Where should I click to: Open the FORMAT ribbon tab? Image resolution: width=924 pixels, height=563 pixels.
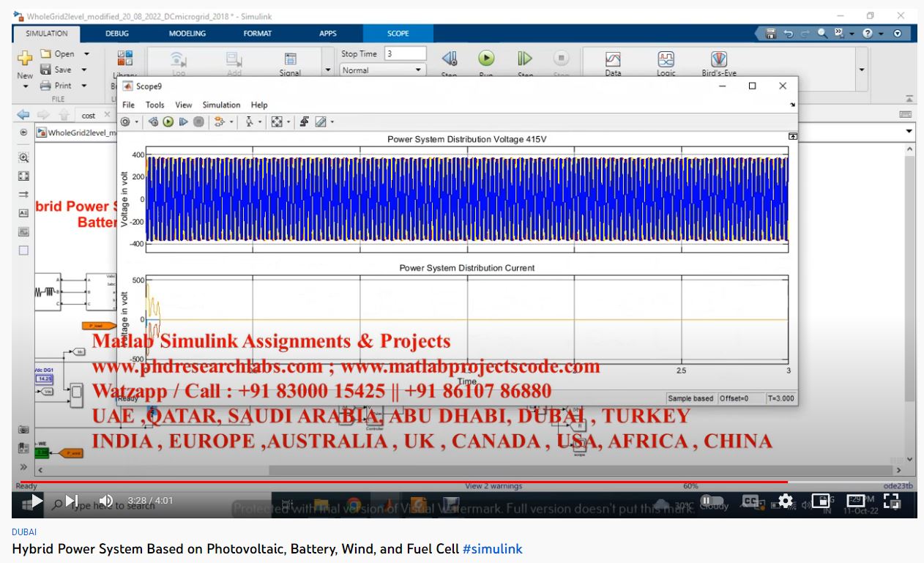[x=258, y=33]
